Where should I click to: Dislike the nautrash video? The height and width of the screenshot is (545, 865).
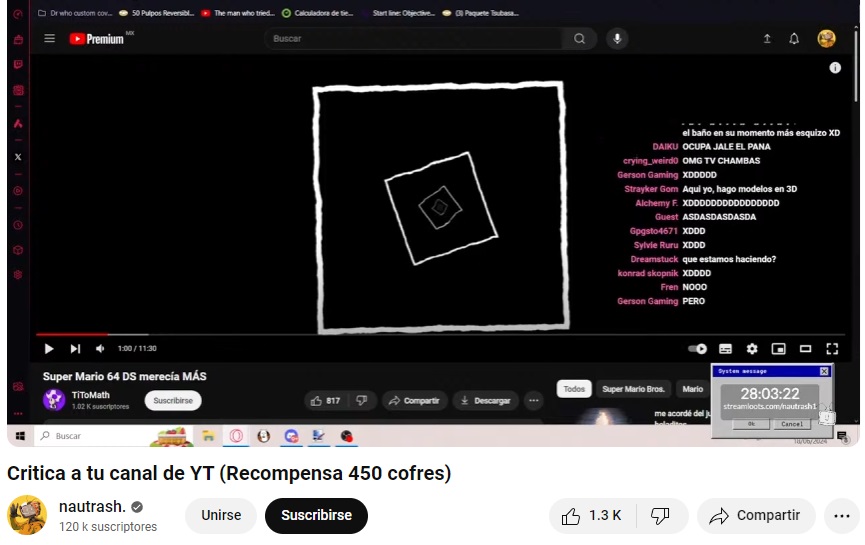click(660, 516)
